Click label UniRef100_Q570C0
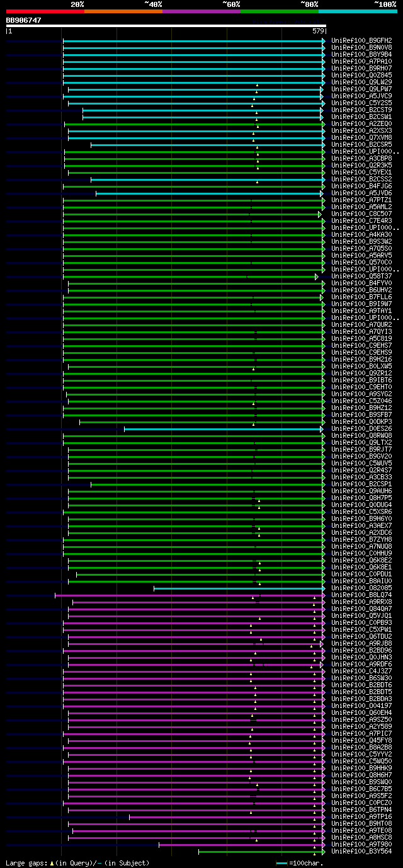Image resolution: width=403 pixels, height=868 pixels. (x=361, y=262)
